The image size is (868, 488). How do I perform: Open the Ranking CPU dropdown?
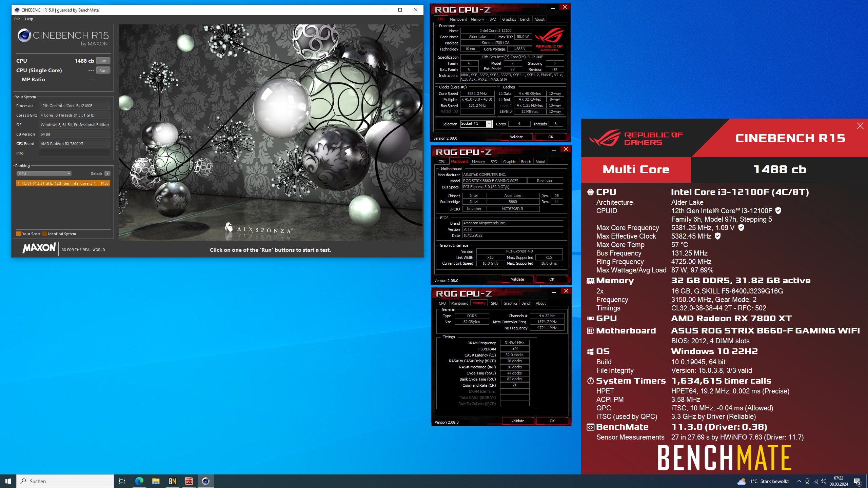[44, 174]
